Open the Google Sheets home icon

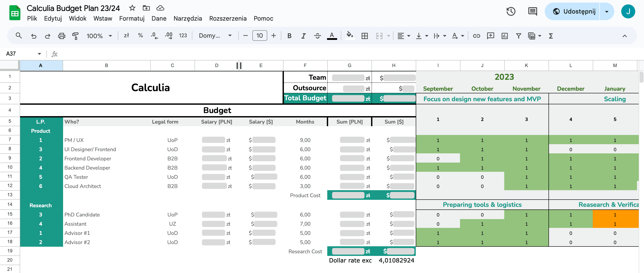click(15, 13)
